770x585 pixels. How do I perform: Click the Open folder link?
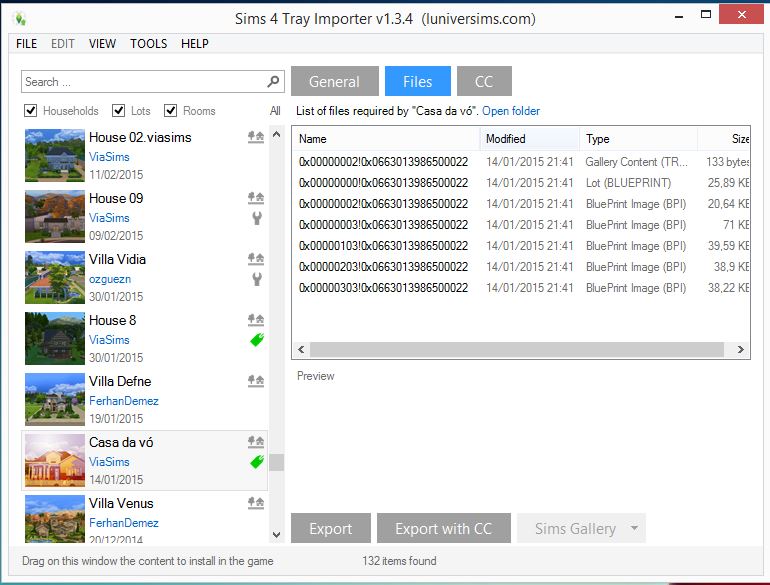[x=511, y=111]
